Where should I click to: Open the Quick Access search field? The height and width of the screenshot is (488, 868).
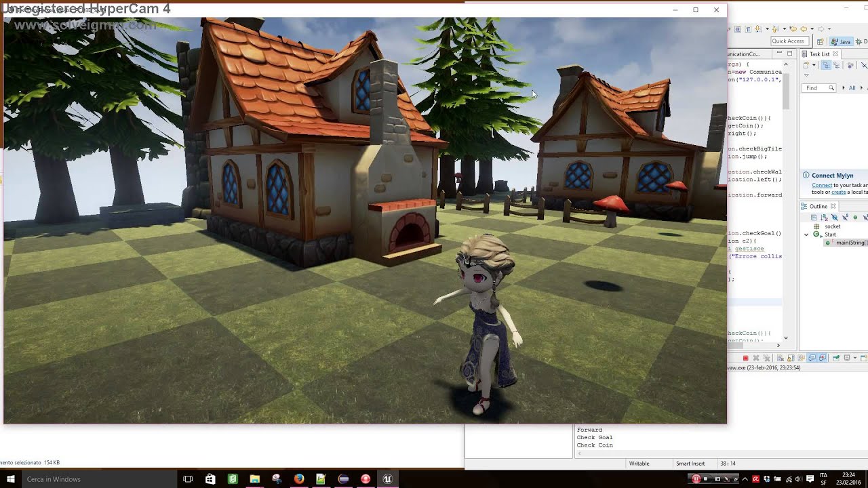[789, 41]
